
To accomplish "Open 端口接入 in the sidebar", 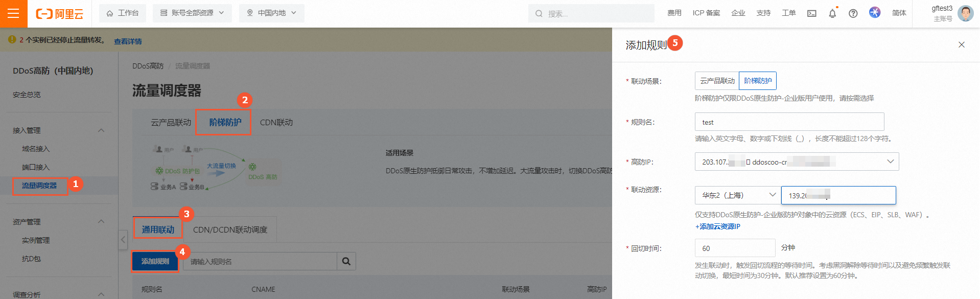I will 36,167.
